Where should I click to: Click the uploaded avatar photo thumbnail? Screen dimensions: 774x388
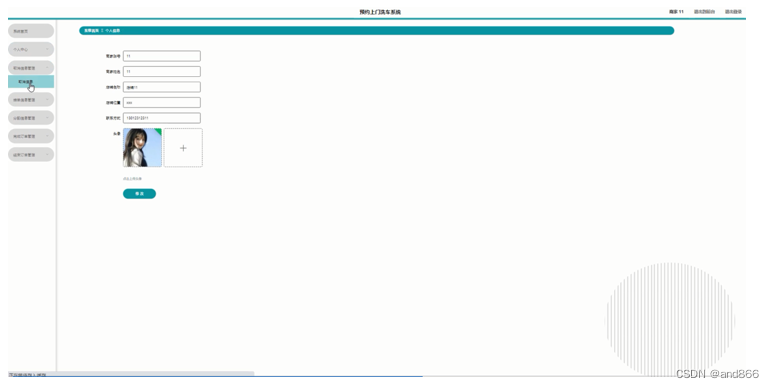coord(142,148)
